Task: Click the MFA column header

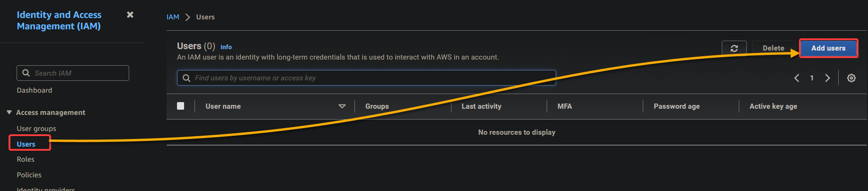Action: click(x=565, y=106)
